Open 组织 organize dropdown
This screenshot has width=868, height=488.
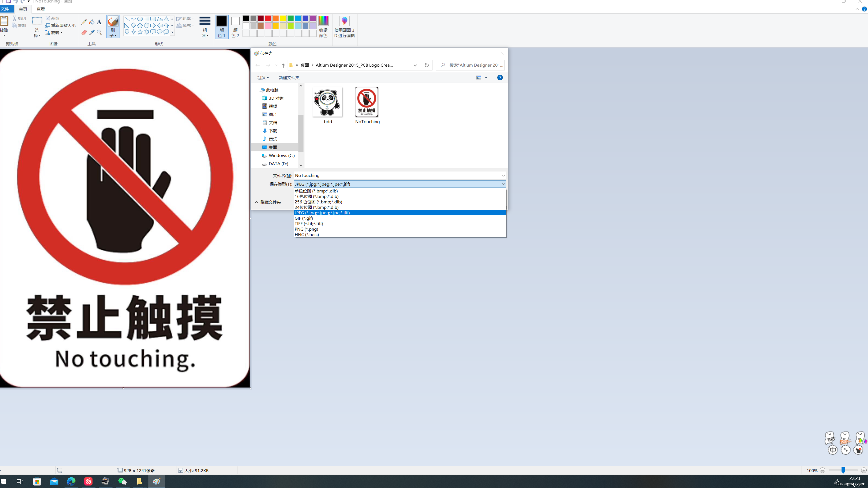click(x=263, y=78)
